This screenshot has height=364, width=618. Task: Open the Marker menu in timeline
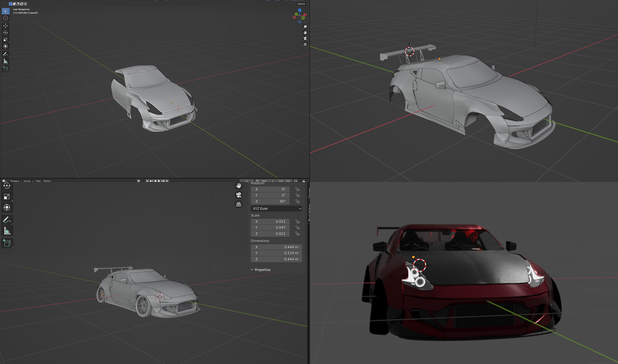click(47, 181)
